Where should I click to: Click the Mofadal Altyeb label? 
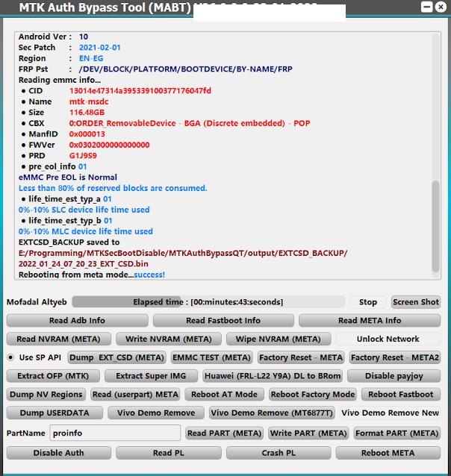[37, 302]
